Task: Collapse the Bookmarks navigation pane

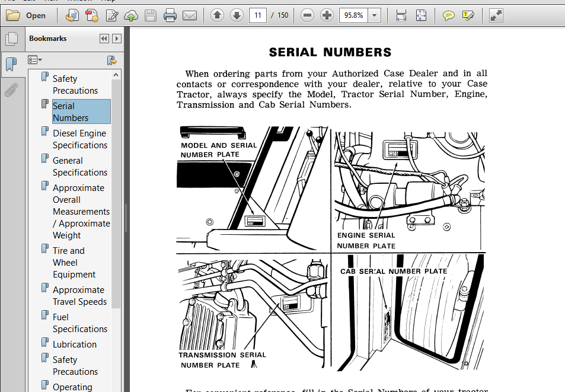Action: [x=104, y=39]
